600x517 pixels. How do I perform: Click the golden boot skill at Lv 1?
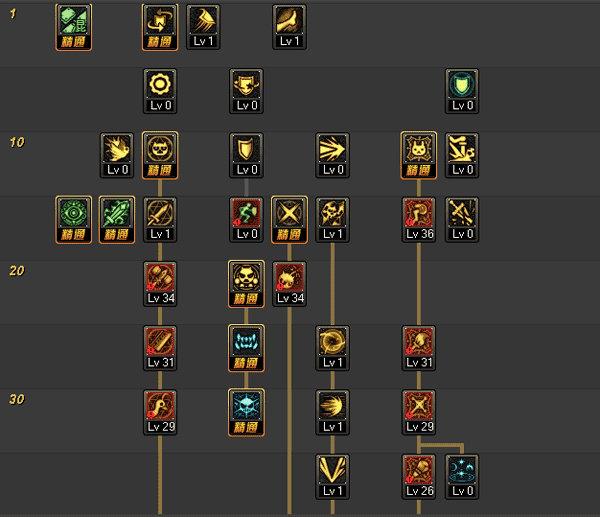click(289, 27)
